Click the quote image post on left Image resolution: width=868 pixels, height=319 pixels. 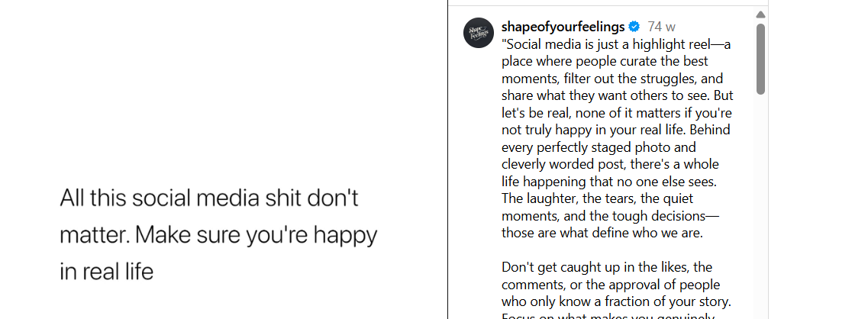click(x=223, y=159)
